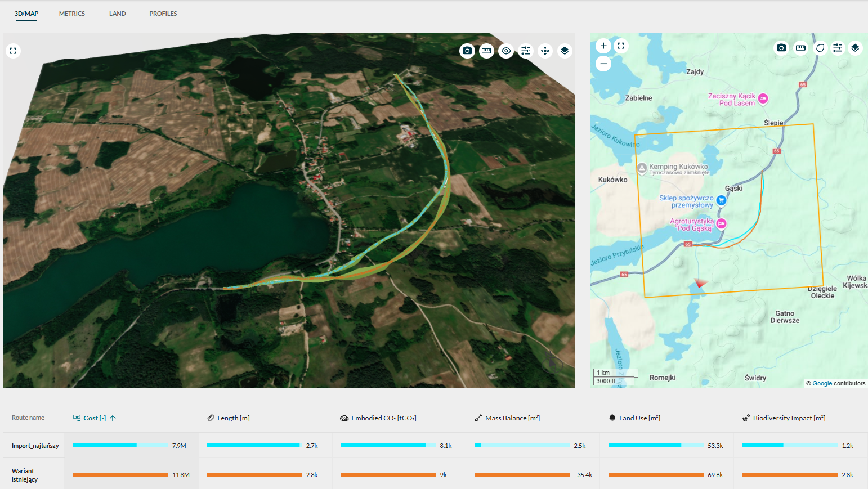Take a snapshot of the 3D view
The image size is (868, 489).
click(467, 51)
